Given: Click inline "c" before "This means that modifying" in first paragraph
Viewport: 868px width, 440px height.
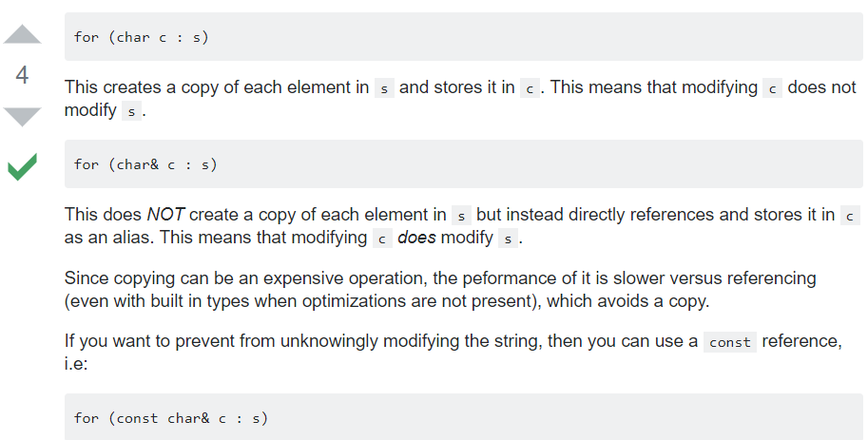Looking at the screenshot, I should (x=530, y=88).
